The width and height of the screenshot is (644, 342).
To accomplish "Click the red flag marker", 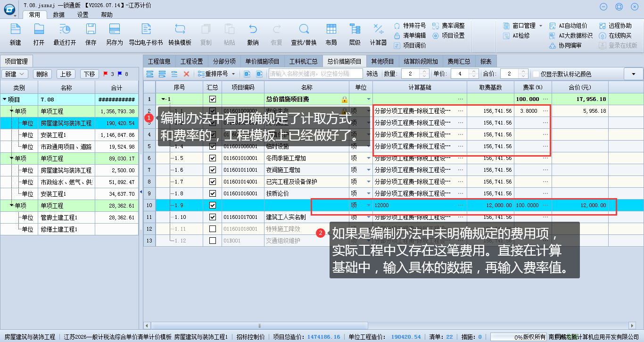I will (106, 74).
